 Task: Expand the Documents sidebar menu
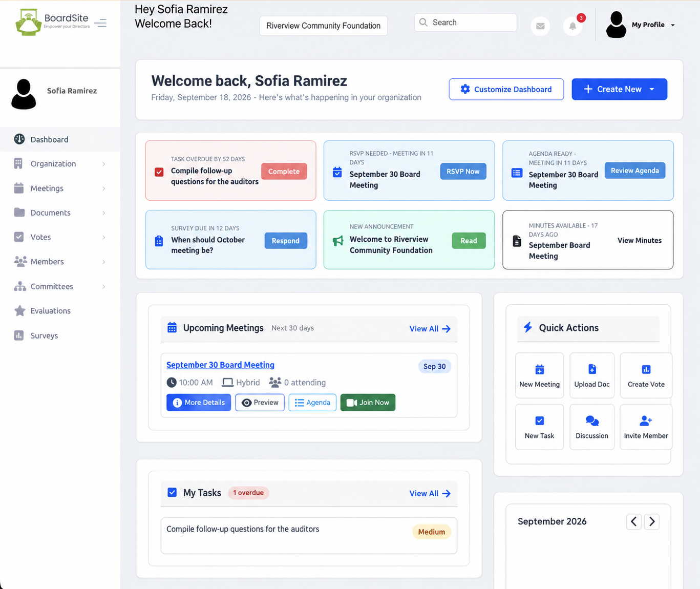[x=60, y=213]
